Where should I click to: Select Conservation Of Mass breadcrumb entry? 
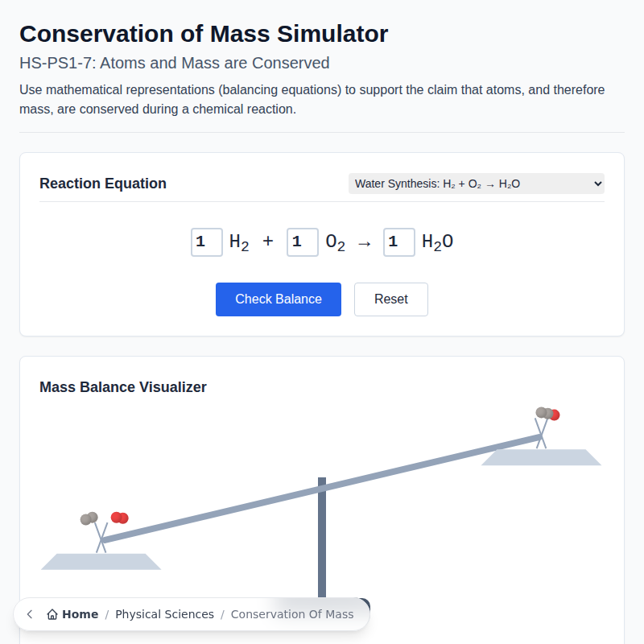point(292,613)
